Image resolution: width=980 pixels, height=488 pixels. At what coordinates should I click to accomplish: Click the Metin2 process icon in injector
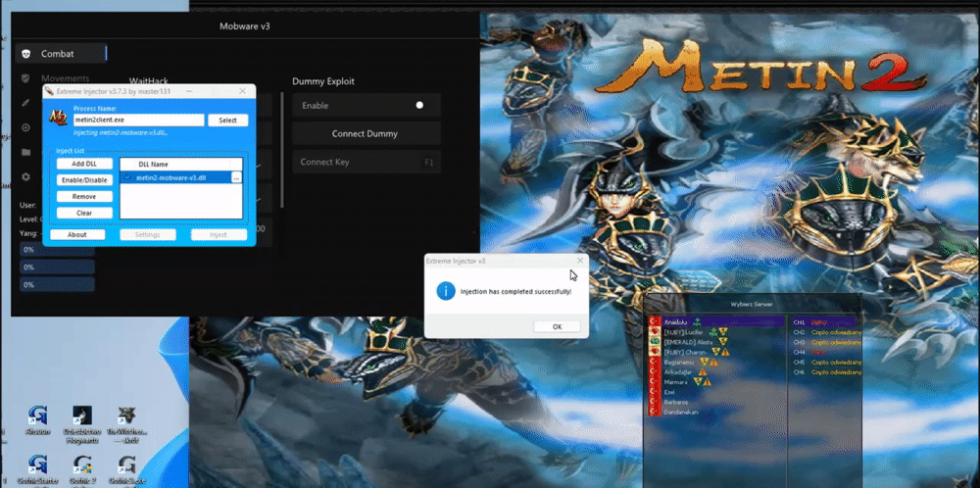58,118
